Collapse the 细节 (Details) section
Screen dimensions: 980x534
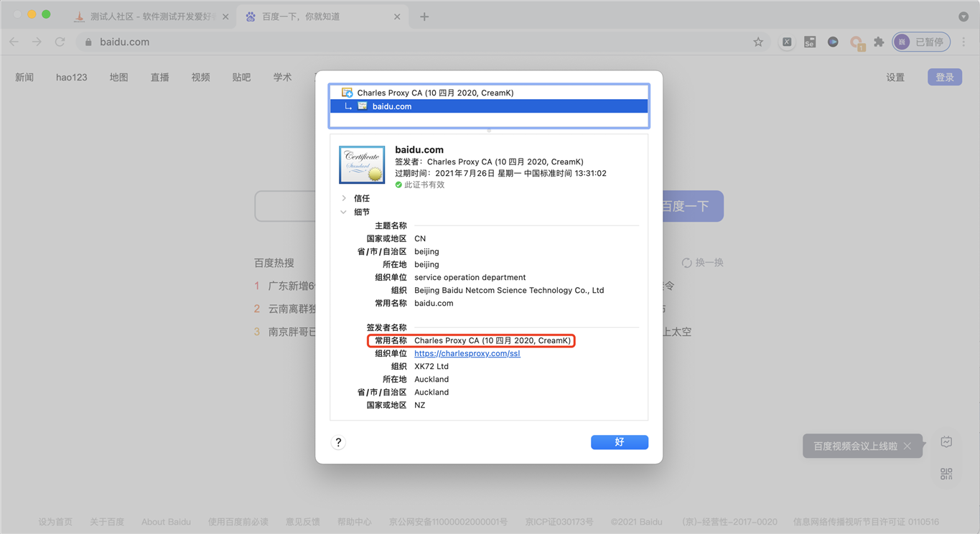point(344,212)
